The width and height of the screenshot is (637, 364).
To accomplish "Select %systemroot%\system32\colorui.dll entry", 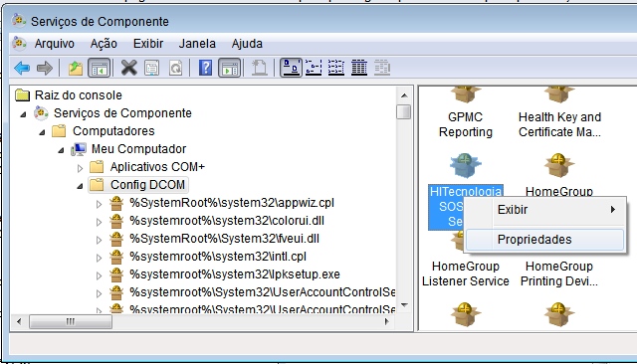I will (x=227, y=221).
